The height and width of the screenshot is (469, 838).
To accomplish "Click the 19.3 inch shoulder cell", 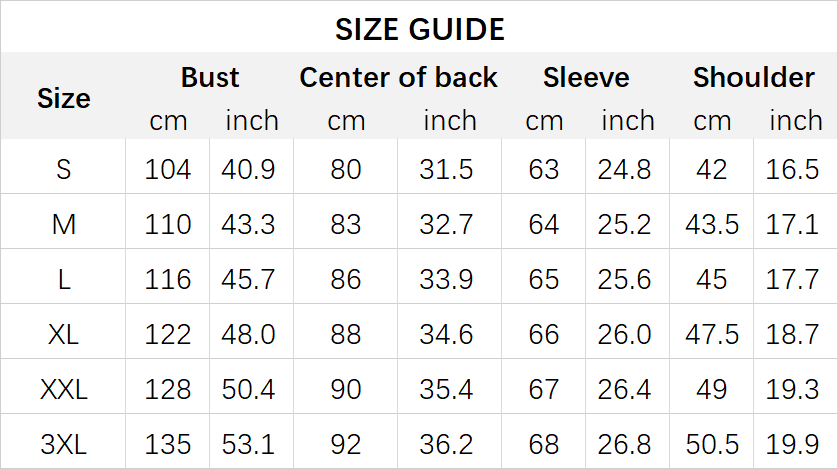I will [793, 388].
